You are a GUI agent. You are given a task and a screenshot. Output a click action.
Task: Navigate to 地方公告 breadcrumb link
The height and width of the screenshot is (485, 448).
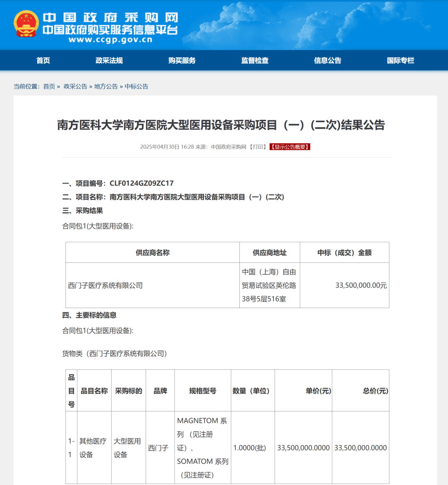pos(106,86)
